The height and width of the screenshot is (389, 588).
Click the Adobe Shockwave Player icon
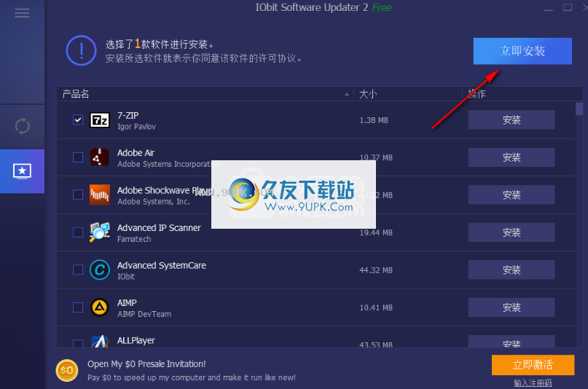100,195
